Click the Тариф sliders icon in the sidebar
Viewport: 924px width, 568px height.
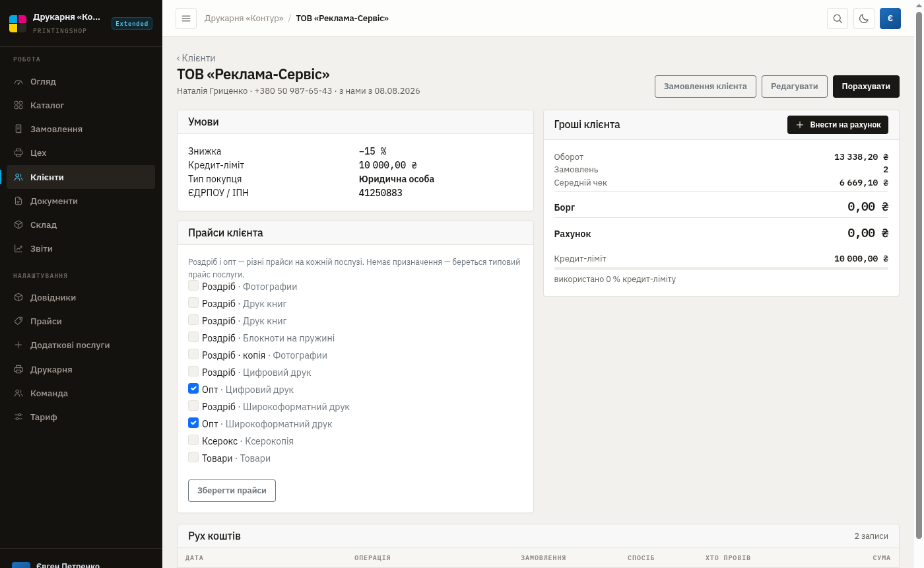coord(18,417)
